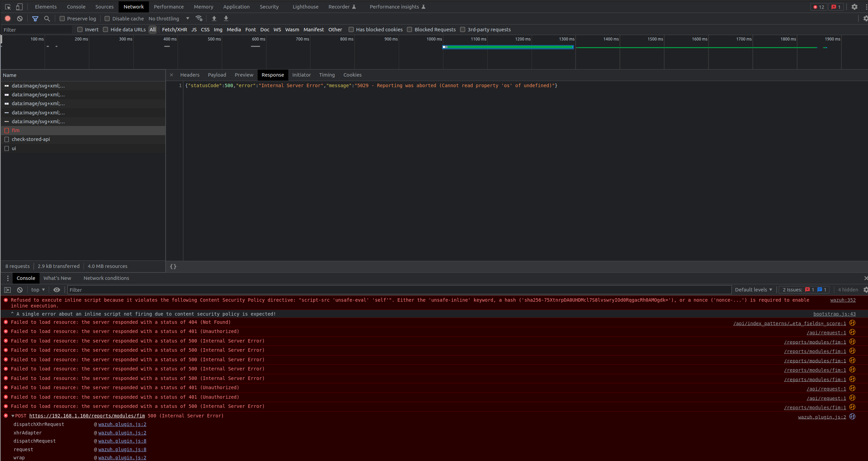Open the Lighthouse panel

[x=305, y=6]
